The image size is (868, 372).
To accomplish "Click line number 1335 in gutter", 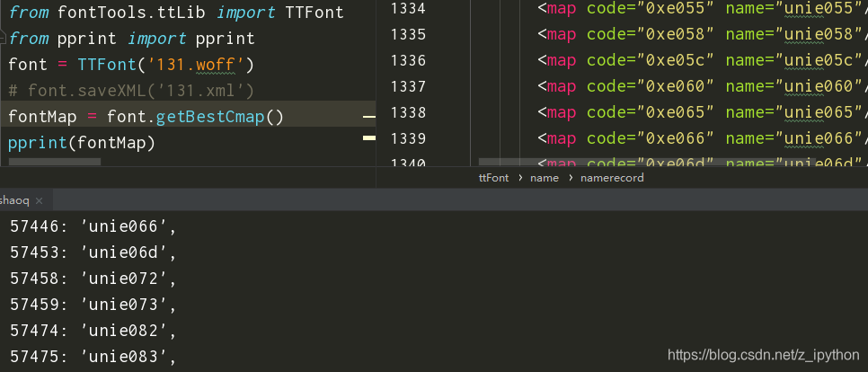I will click(x=408, y=34).
